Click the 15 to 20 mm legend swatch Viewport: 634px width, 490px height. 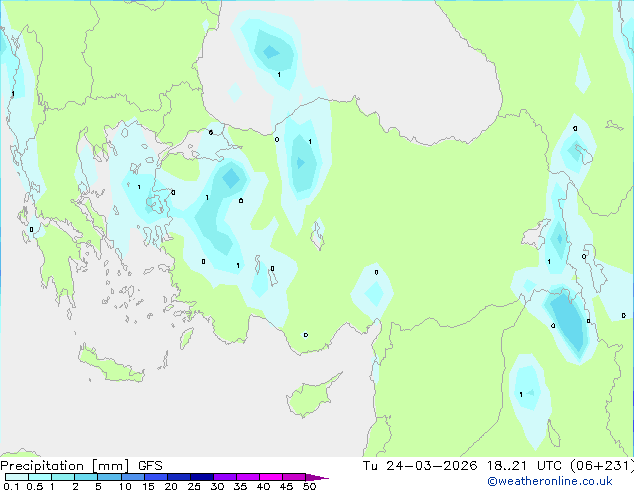pos(155,477)
